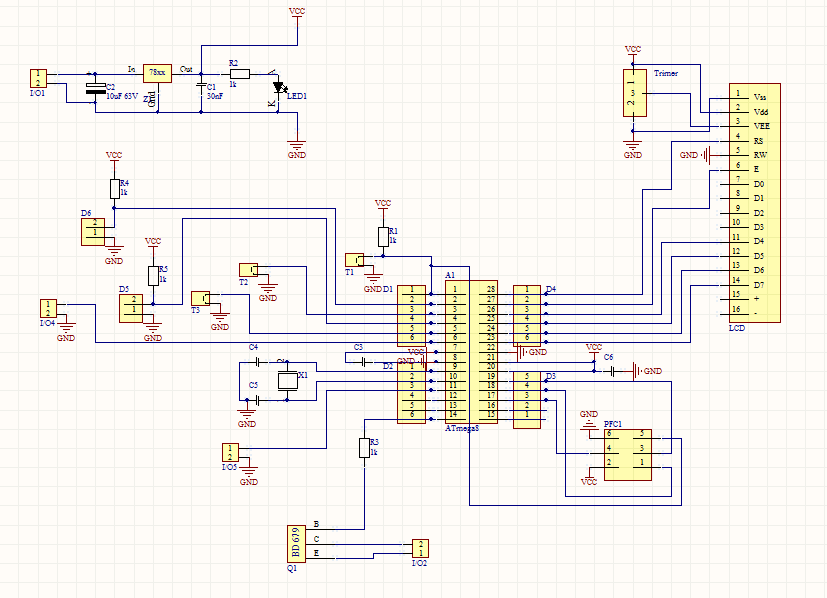Click the GND symbol beside C6
The width and height of the screenshot is (827, 598).
tap(646, 371)
